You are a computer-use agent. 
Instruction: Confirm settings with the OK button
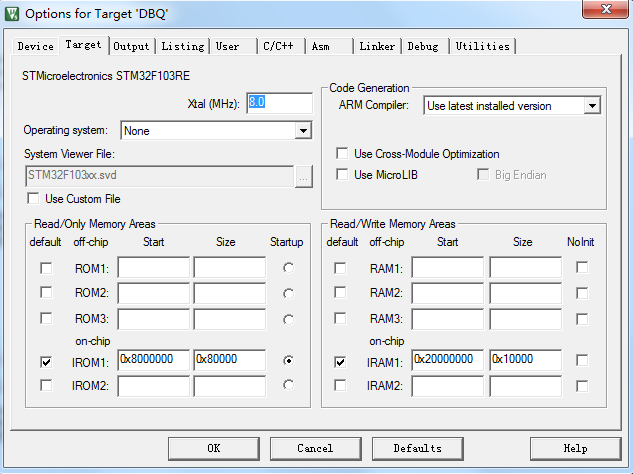(x=214, y=449)
